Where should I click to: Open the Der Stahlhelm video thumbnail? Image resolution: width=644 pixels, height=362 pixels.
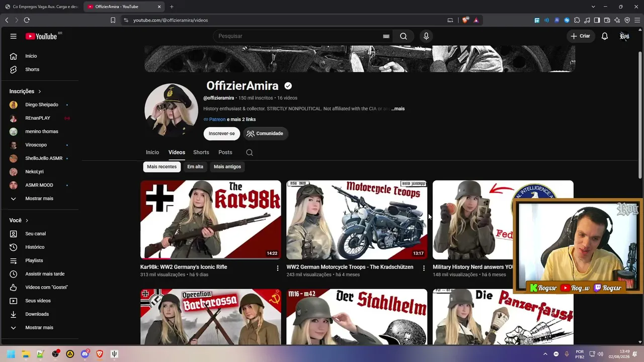[x=357, y=317]
